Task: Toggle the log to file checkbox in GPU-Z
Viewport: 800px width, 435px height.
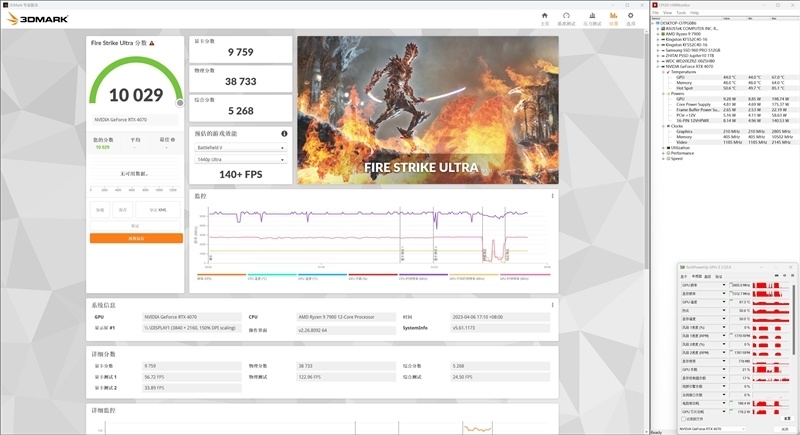Action: pyautogui.click(x=682, y=421)
